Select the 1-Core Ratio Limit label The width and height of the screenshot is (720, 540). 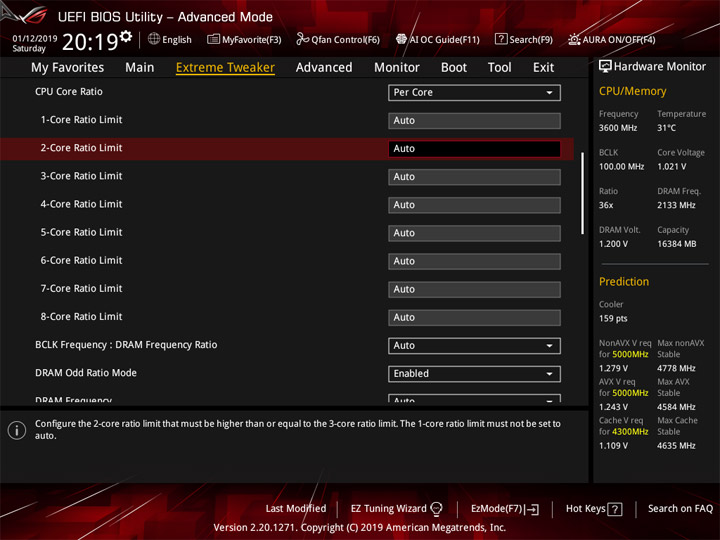pyautogui.click(x=81, y=120)
